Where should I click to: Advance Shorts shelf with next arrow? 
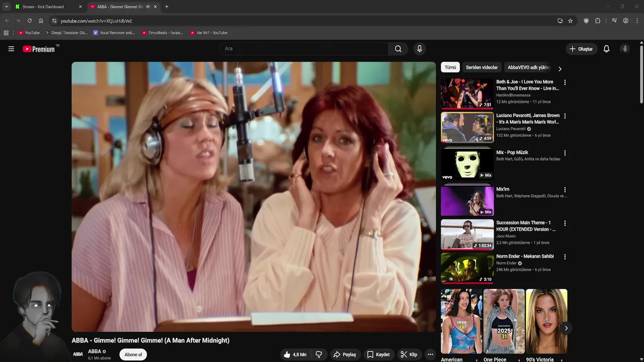pos(566,328)
